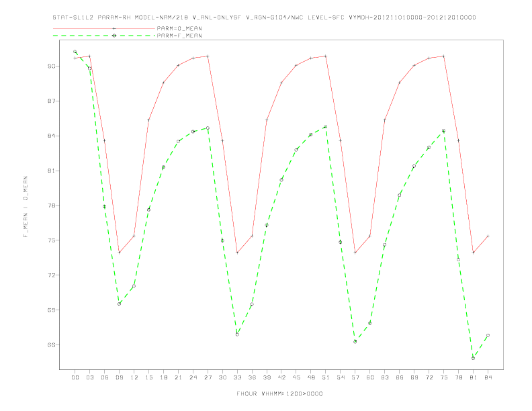
Task: Click x-axis tick label 03
Action: click(89, 377)
